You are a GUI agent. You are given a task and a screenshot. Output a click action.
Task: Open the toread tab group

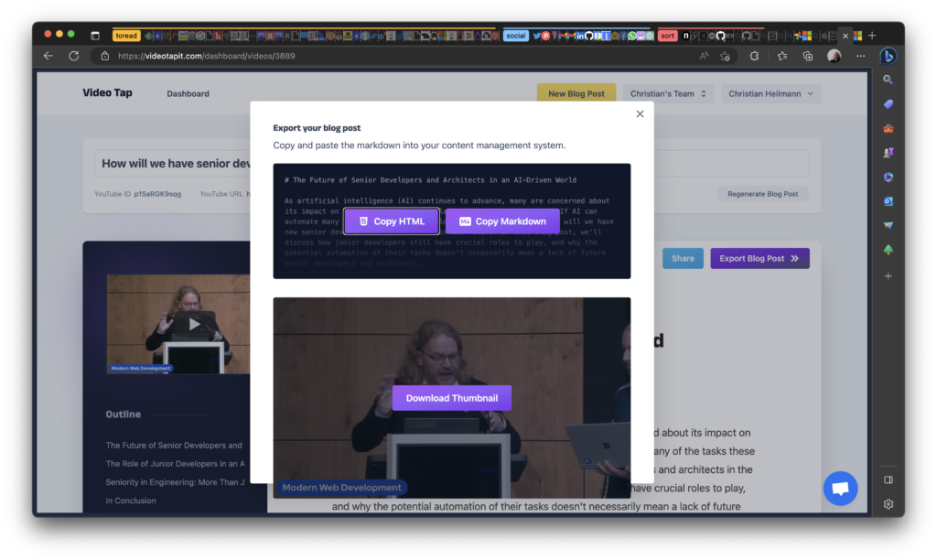click(x=126, y=36)
